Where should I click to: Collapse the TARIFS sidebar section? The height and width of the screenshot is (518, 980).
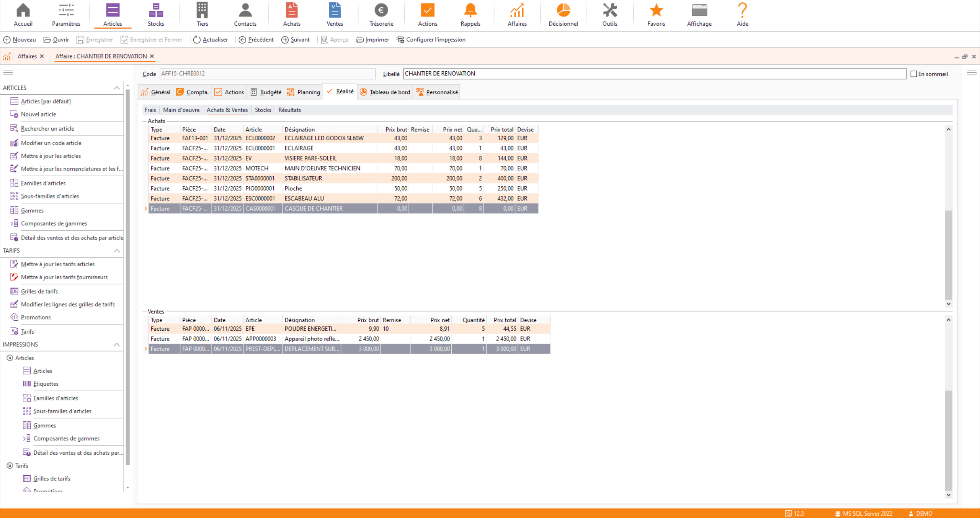117,251
